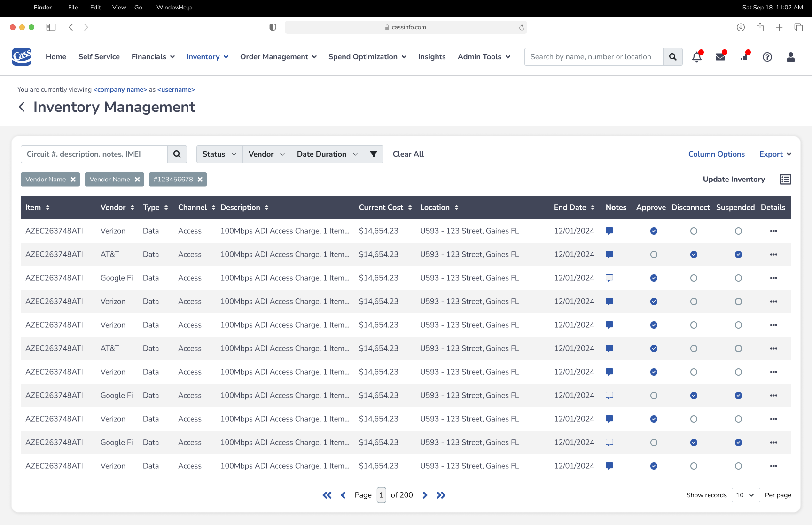Click the Clear All button
Viewport: 812px width, 525px height.
(x=408, y=154)
